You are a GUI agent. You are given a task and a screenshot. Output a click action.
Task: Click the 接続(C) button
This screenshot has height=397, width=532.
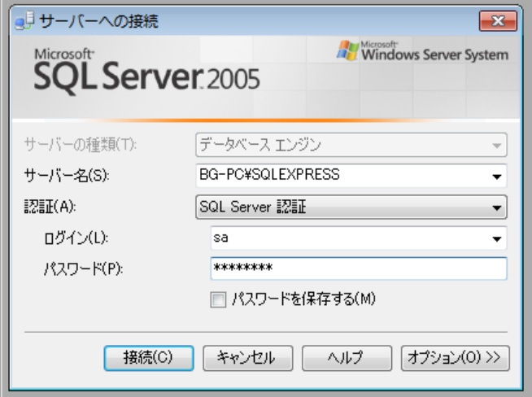149,358
